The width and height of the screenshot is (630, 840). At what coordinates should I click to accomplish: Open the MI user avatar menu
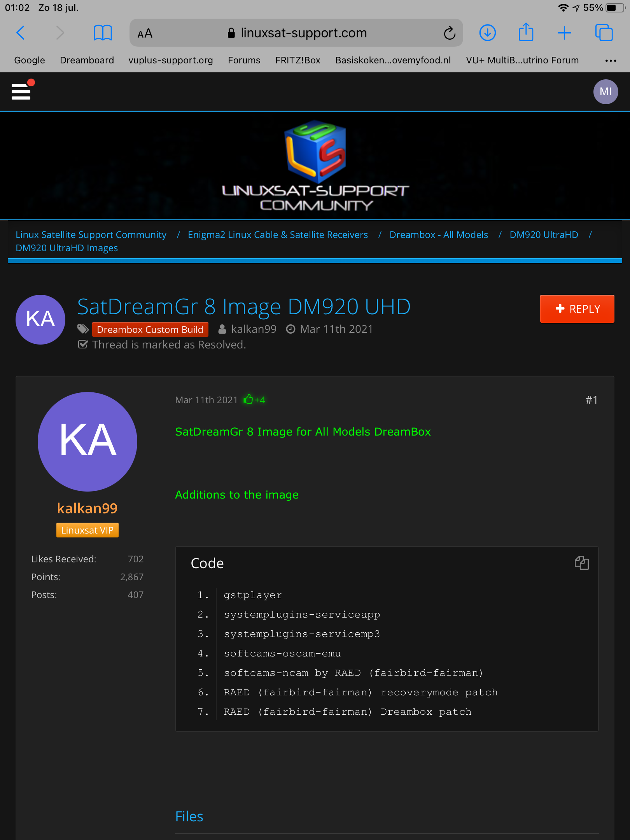pos(605,92)
